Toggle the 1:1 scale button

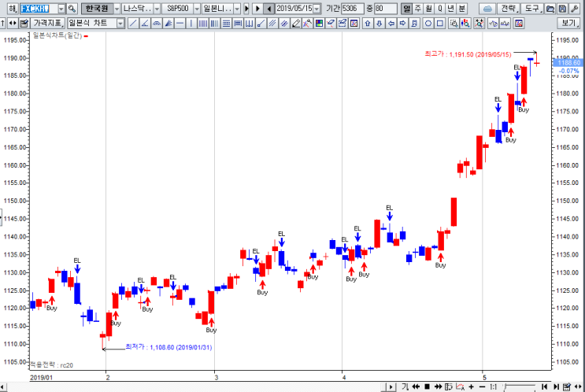(493, 386)
